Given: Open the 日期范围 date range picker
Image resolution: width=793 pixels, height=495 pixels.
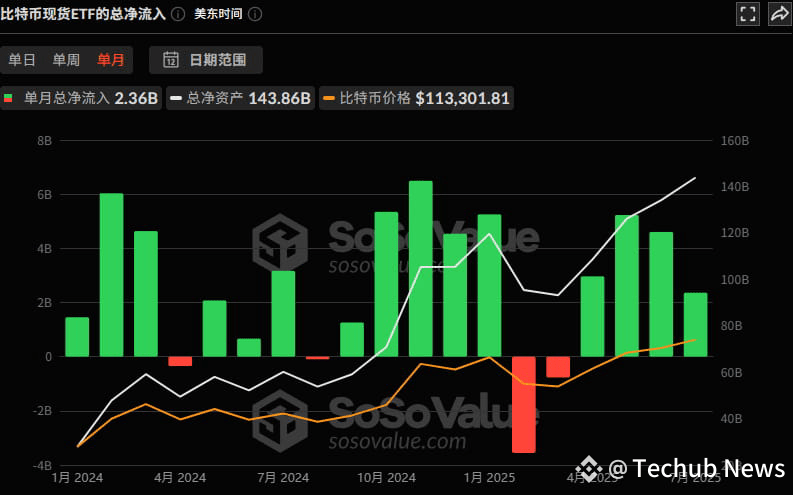Looking at the screenshot, I should click(206, 60).
